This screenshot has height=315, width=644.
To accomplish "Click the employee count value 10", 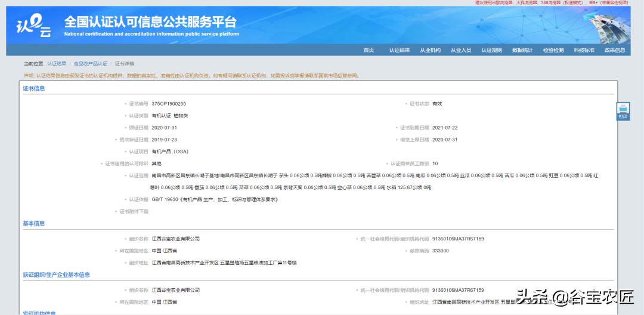I will point(435,163).
